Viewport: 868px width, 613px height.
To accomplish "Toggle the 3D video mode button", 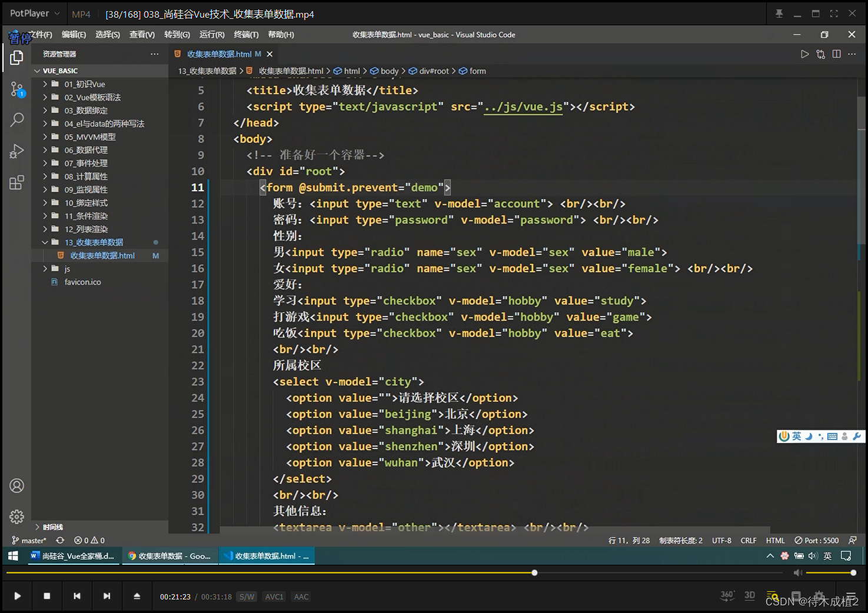I will click(x=750, y=596).
